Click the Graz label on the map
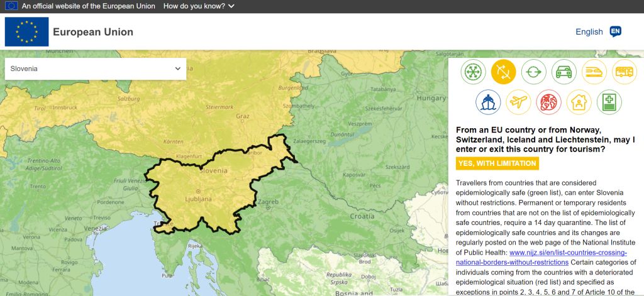Viewport: 644px width, 296px height. click(243, 116)
